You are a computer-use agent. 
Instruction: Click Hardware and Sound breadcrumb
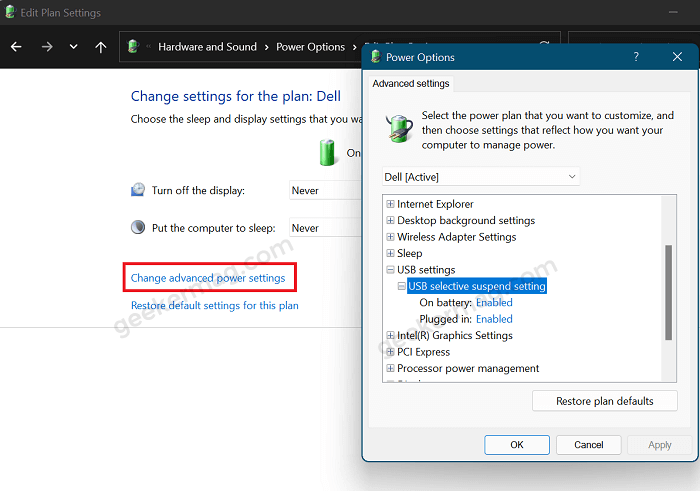coord(207,47)
